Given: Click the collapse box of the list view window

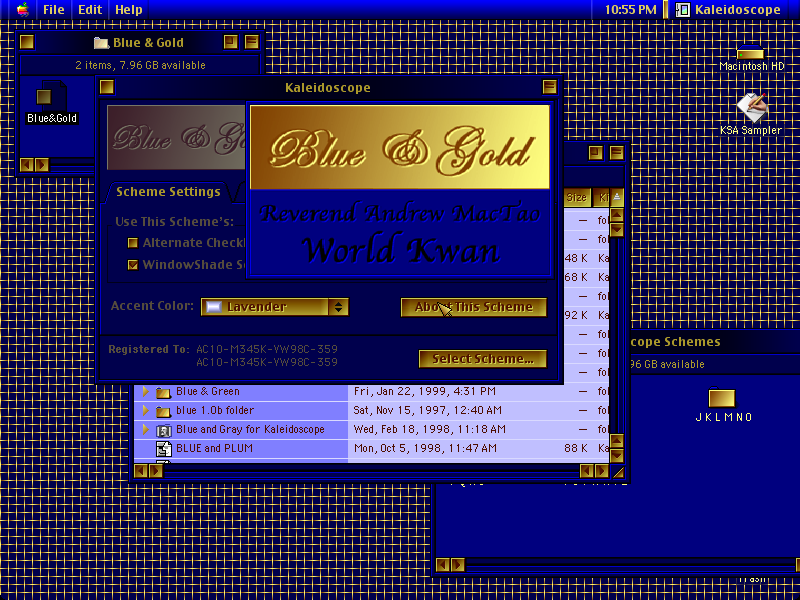Looking at the screenshot, I should pyautogui.click(x=616, y=153).
